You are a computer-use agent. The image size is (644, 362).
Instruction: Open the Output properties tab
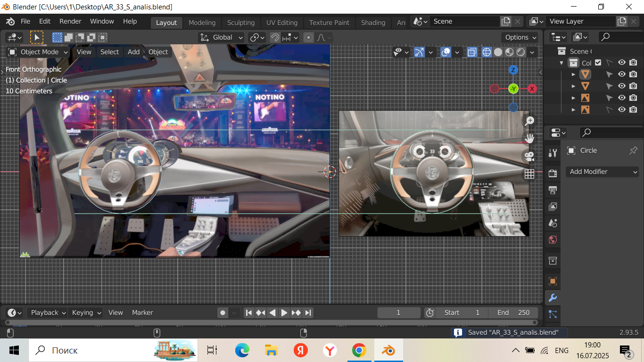coord(553,190)
